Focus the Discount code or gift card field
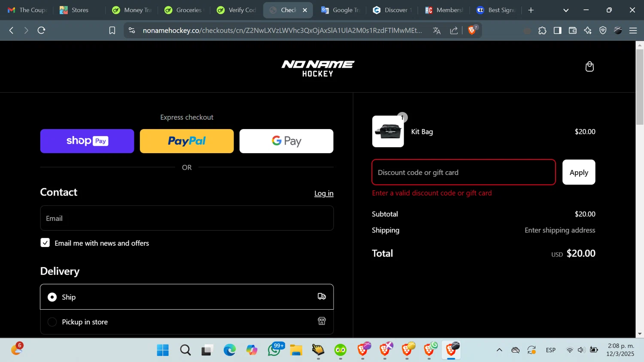Image resolution: width=644 pixels, height=362 pixels. 464,172
